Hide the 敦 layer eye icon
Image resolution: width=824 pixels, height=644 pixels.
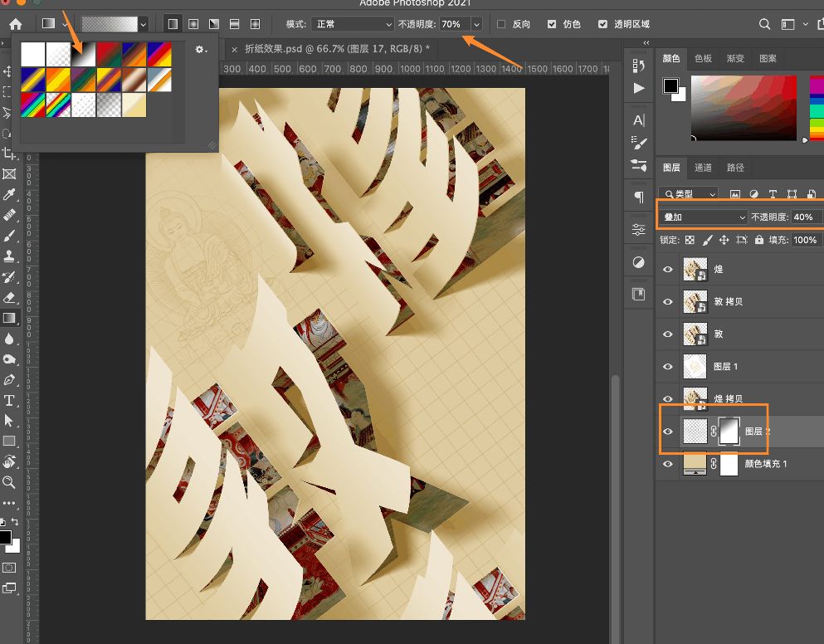pyautogui.click(x=668, y=334)
